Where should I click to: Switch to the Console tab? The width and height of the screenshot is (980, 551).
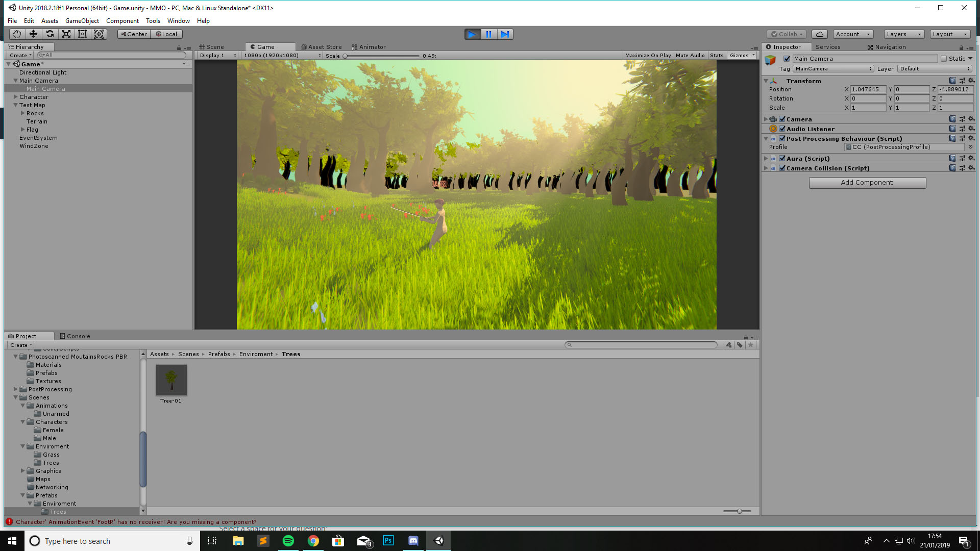tap(75, 336)
